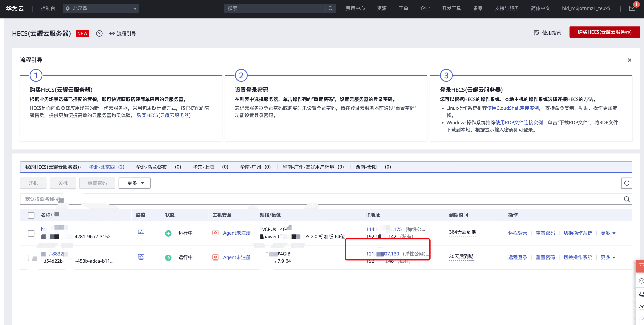This screenshot has height=325, width=644.
Task: Check the select-all header checkbox
Action: [x=31, y=215]
